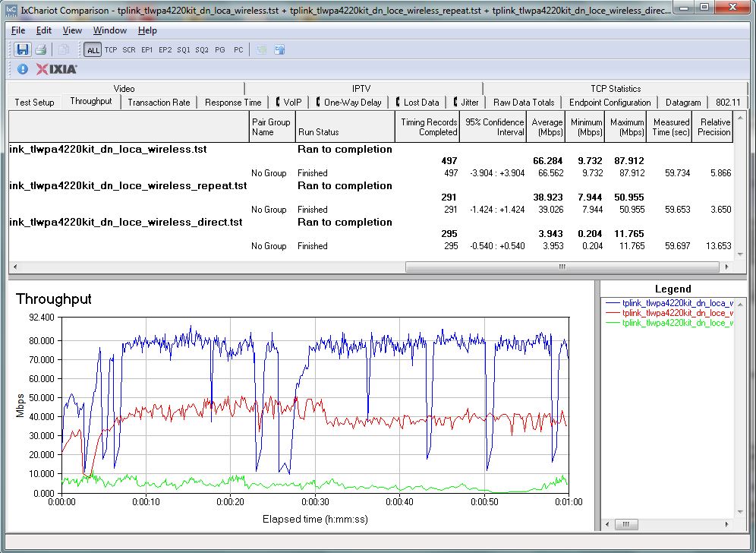Screen dimensions: 756x553
Task: Click the blue information icon
Action: pyautogui.click(x=23, y=69)
